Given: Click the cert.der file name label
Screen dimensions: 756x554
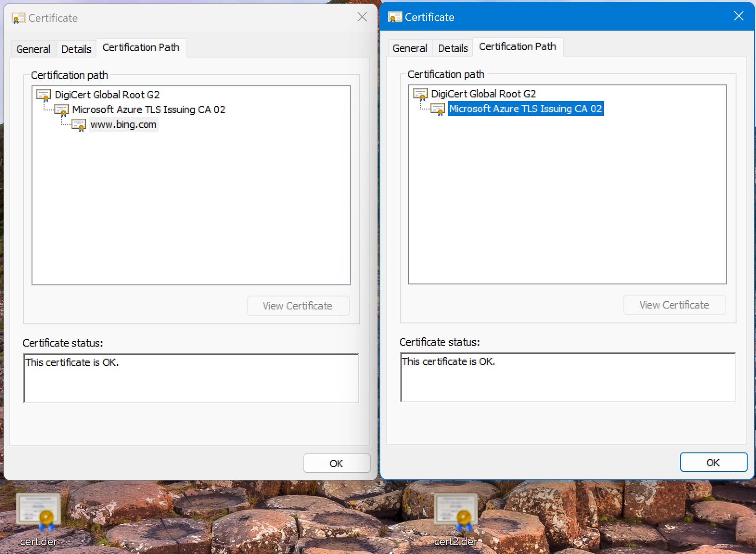Looking at the screenshot, I should [x=38, y=541].
